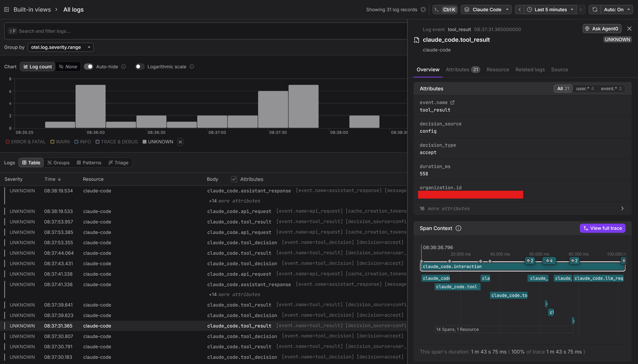Toggle the Auto-hide switch
Screen dimensions: 638x364
[89, 66]
